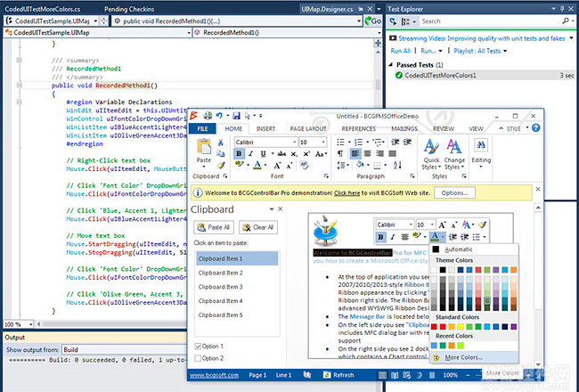This screenshot has width=579, height=392.
Task: Uncheck the Option 1 checkbox
Action: [198, 347]
